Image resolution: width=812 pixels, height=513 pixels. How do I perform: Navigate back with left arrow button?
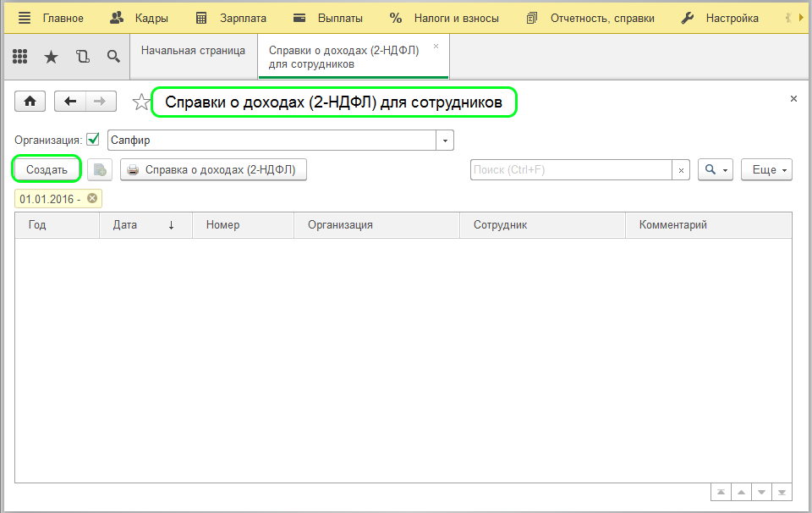click(x=70, y=101)
